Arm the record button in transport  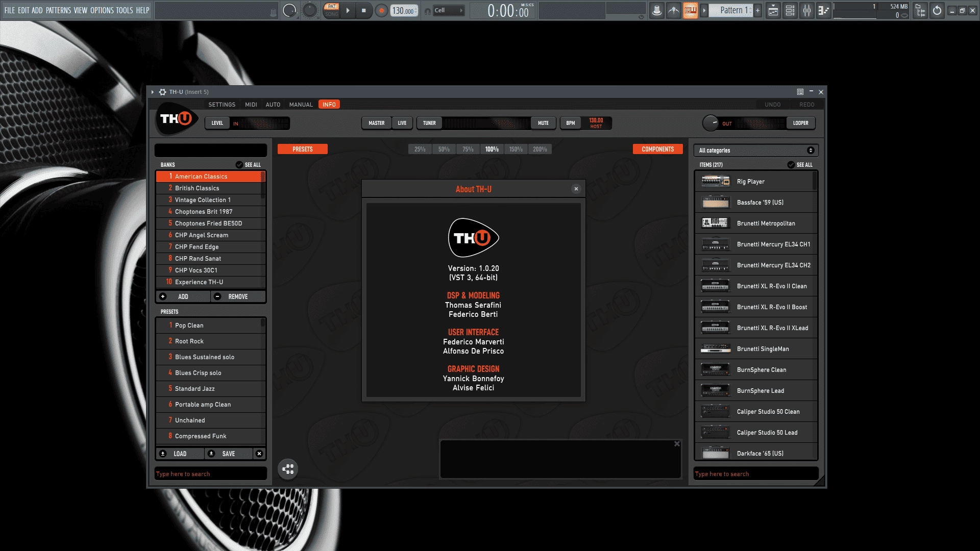click(x=381, y=10)
